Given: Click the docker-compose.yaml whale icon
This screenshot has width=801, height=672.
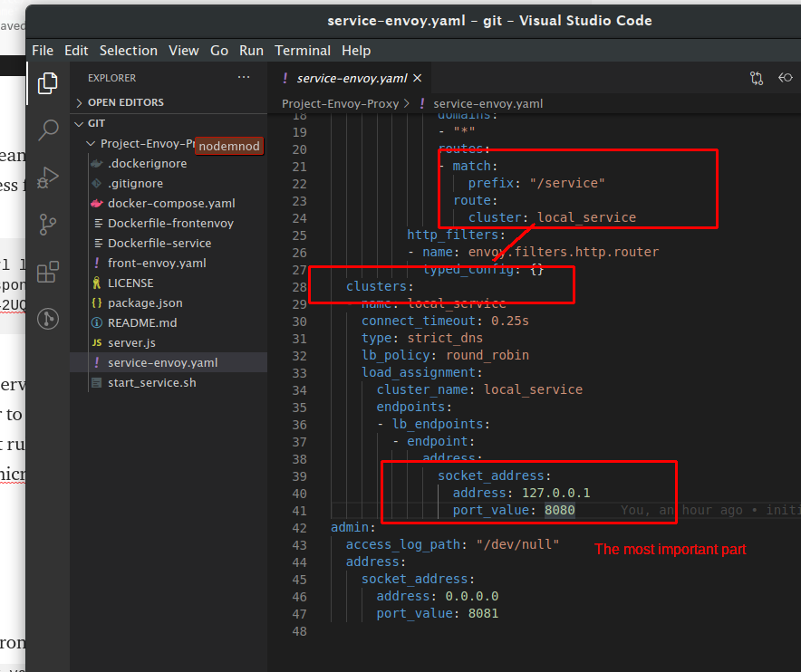Looking at the screenshot, I should pyautogui.click(x=97, y=203).
